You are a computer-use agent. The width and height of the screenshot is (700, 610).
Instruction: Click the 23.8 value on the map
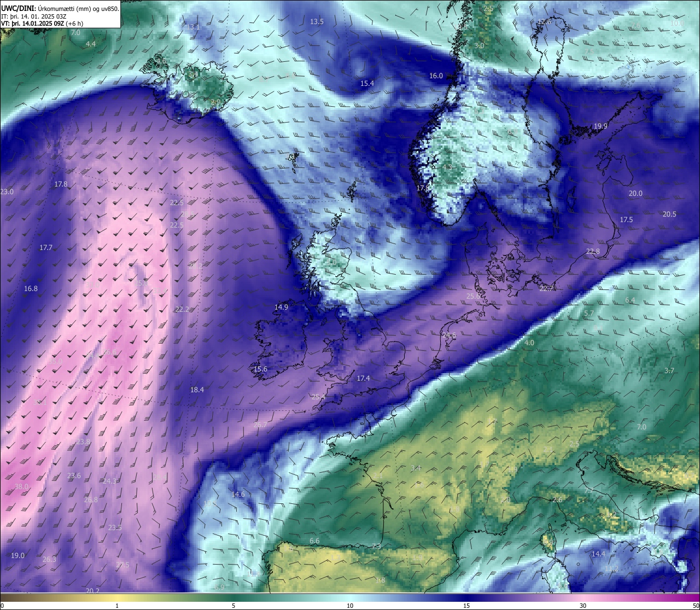83,442
